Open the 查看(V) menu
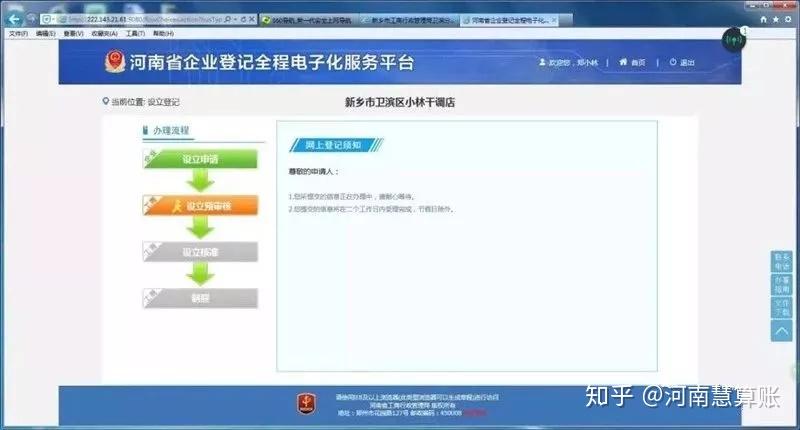The height and width of the screenshot is (430, 800). pyautogui.click(x=73, y=33)
